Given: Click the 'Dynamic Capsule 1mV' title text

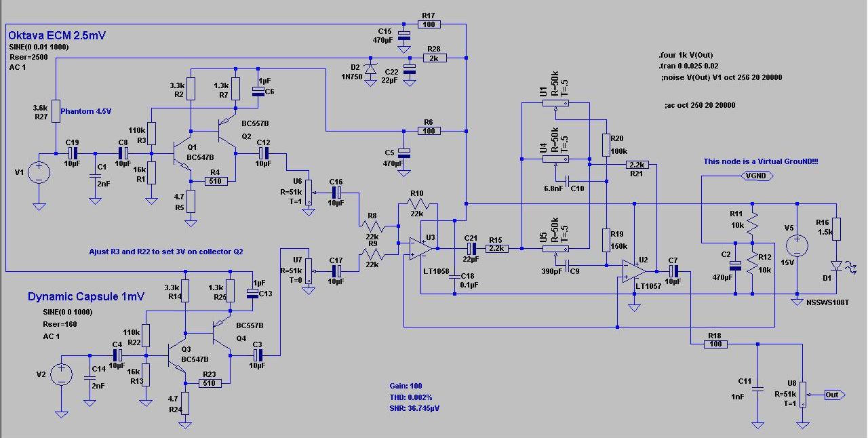Looking at the screenshot, I should 86,297.
